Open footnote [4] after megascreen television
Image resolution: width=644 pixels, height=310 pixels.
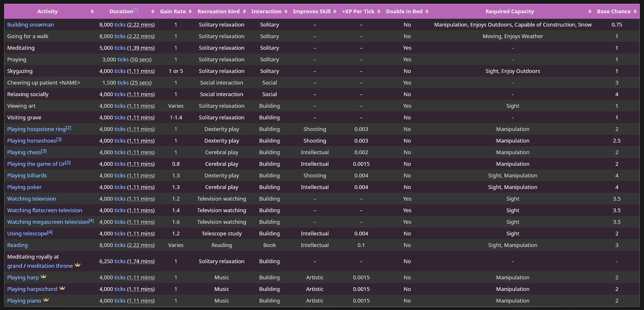pos(91,220)
